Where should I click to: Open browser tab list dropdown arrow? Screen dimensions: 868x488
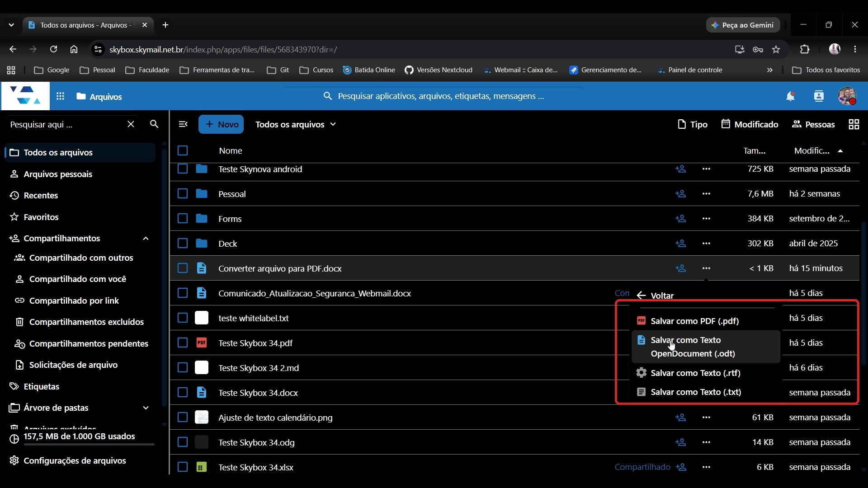(x=11, y=25)
